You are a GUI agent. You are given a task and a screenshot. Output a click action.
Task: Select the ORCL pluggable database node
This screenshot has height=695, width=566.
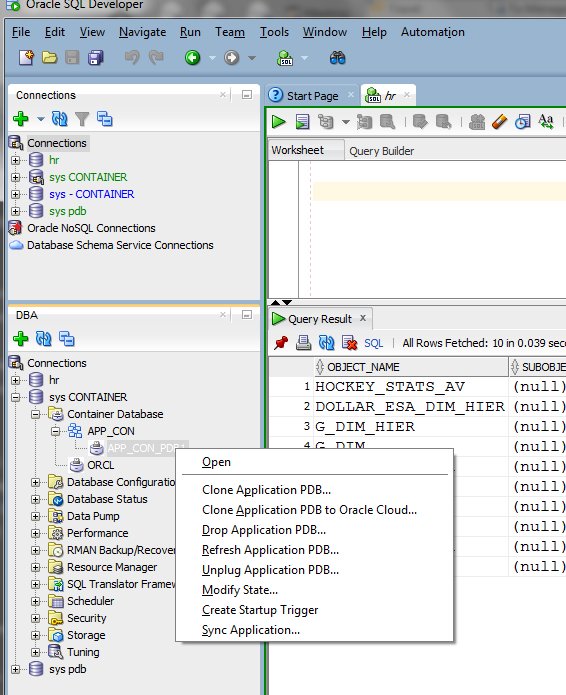[101, 465]
